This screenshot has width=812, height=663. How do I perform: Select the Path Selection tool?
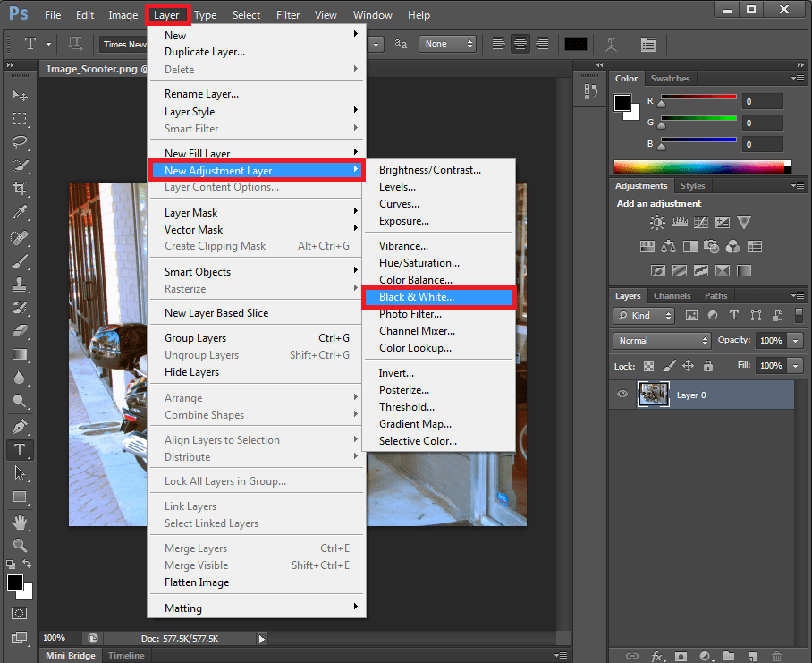click(x=20, y=473)
